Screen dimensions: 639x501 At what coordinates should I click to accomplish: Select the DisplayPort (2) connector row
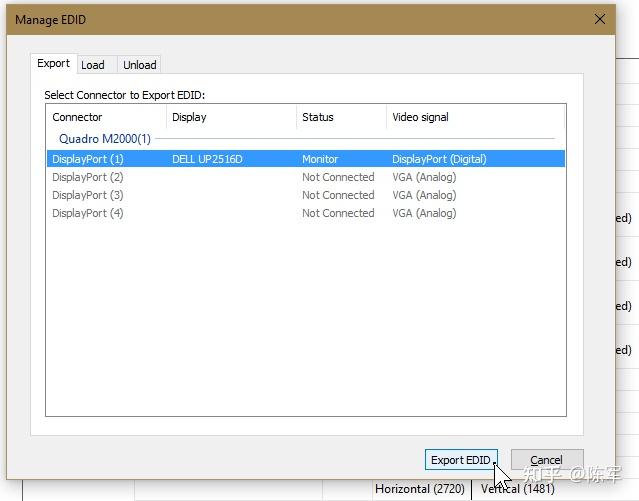pyautogui.click(x=306, y=177)
